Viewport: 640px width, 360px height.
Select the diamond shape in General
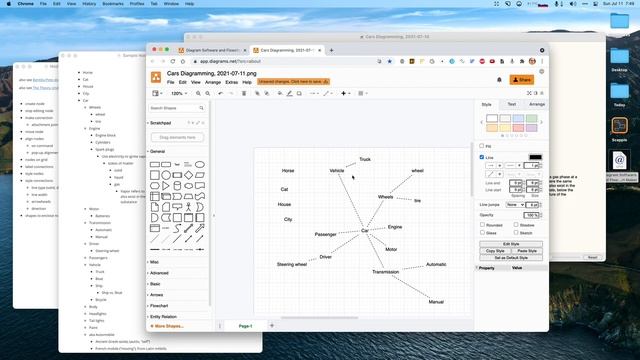point(188,175)
